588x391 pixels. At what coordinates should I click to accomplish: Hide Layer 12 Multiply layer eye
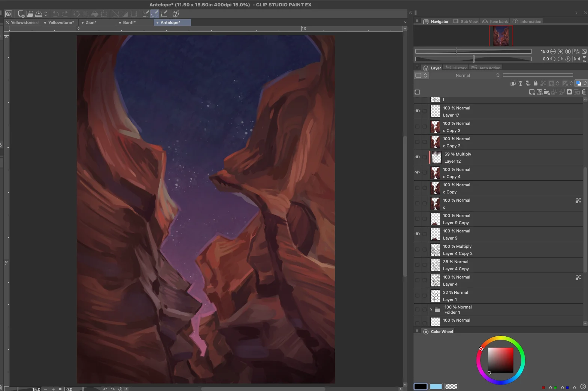417,157
